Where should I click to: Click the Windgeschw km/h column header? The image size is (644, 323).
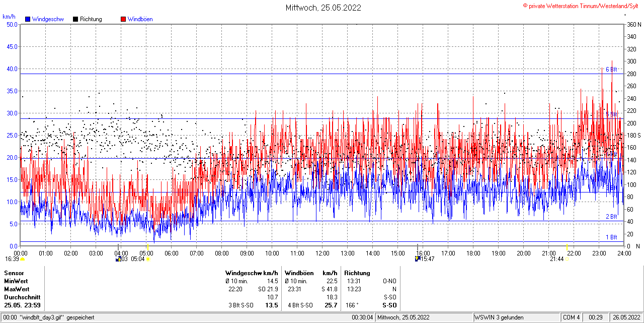click(x=252, y=273)
